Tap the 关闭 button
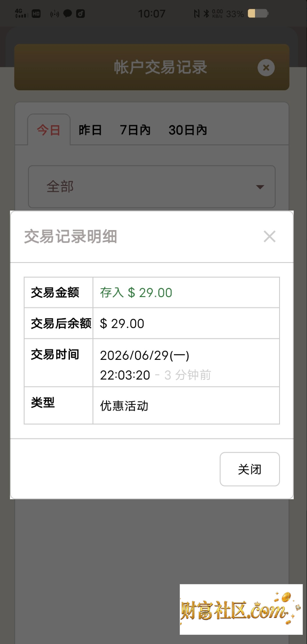Viewport: 307px width, 644px height. (x=250, y=469)
